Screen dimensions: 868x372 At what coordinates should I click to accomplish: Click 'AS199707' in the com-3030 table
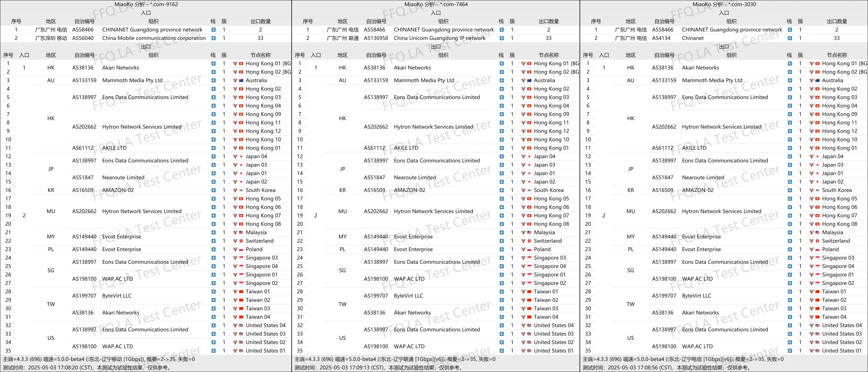point(664,296)
